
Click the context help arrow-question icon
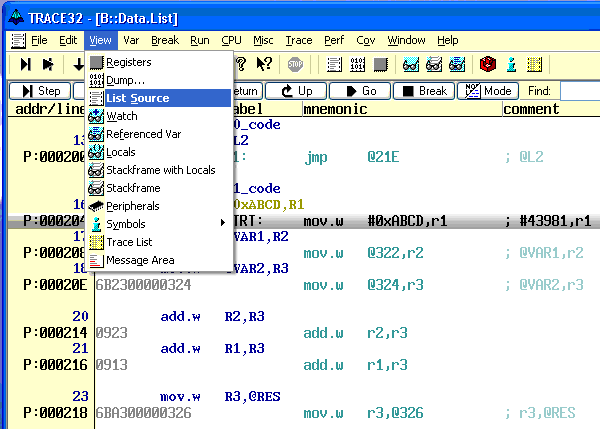tap(264, 64)
